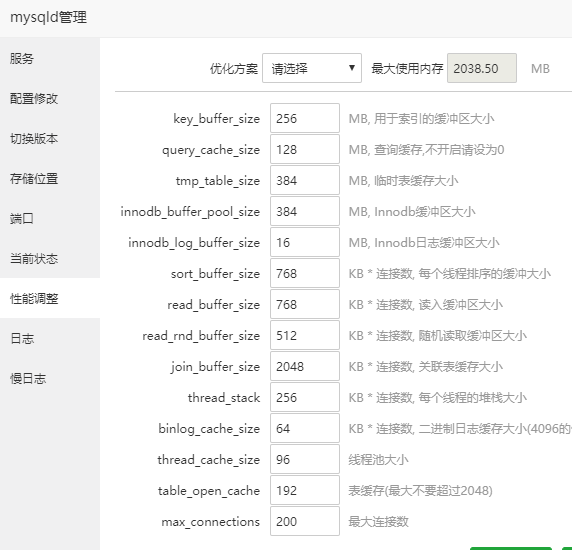Click description 'MB, Innodb日志缓冲区大小'
572x550 pixels.
pyautogui.click(x=424, y=243)
